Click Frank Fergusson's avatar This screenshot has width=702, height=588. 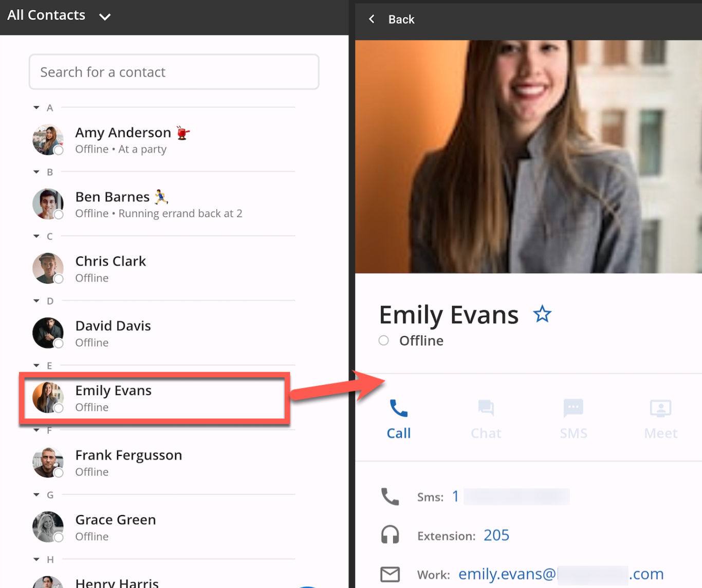pyautogui.click(x=48, y=462)
